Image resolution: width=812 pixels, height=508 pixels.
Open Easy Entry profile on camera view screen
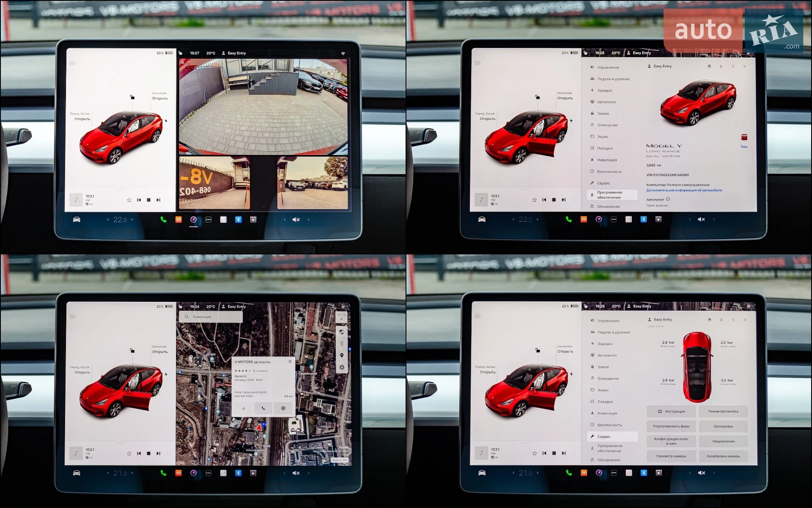234,53
